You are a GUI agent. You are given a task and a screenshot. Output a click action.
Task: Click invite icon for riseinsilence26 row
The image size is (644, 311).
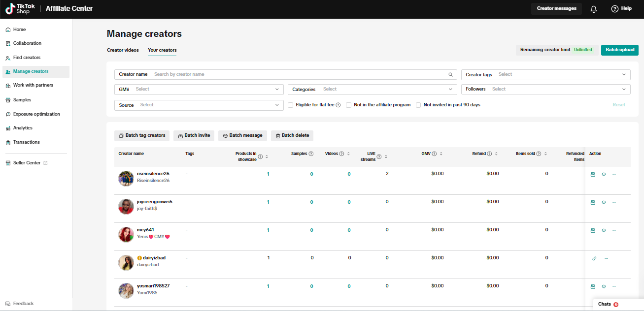pos(593,174)
